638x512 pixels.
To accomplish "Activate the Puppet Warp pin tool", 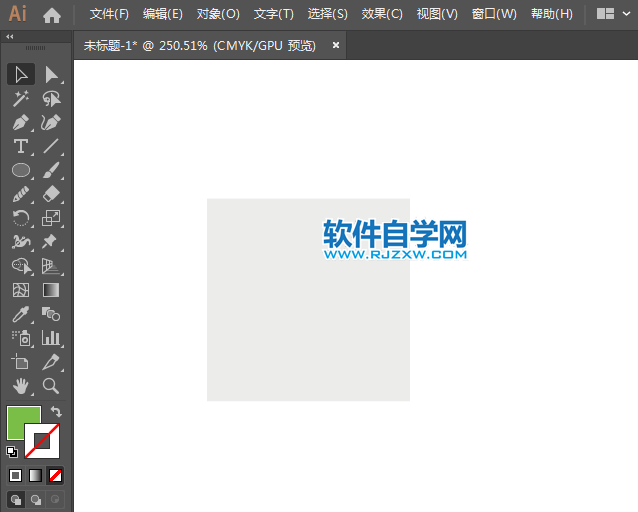I will (51, 242).
